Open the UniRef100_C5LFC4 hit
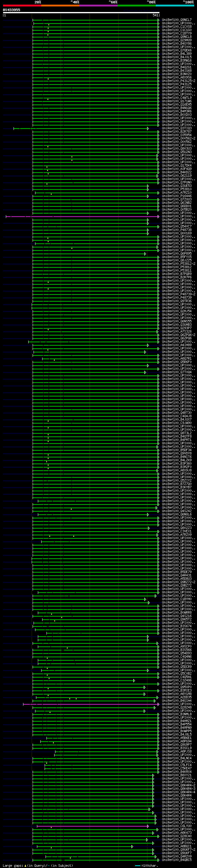This screenshot has height=868, width=197. [x=176, y=765]
